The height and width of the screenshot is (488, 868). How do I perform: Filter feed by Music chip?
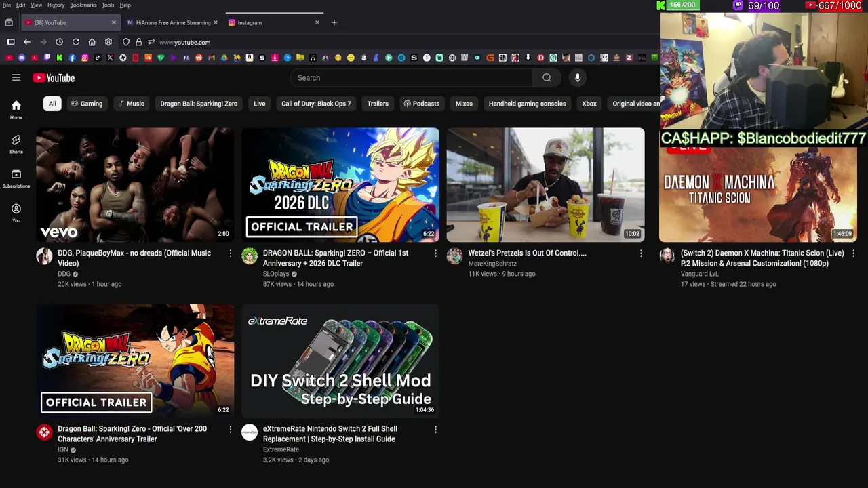point(131,104)
